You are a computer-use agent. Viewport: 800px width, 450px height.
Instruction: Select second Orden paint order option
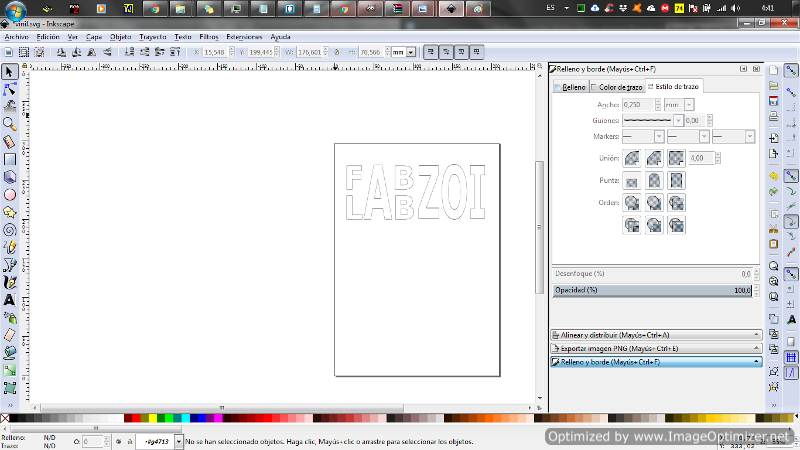[654, 203]
